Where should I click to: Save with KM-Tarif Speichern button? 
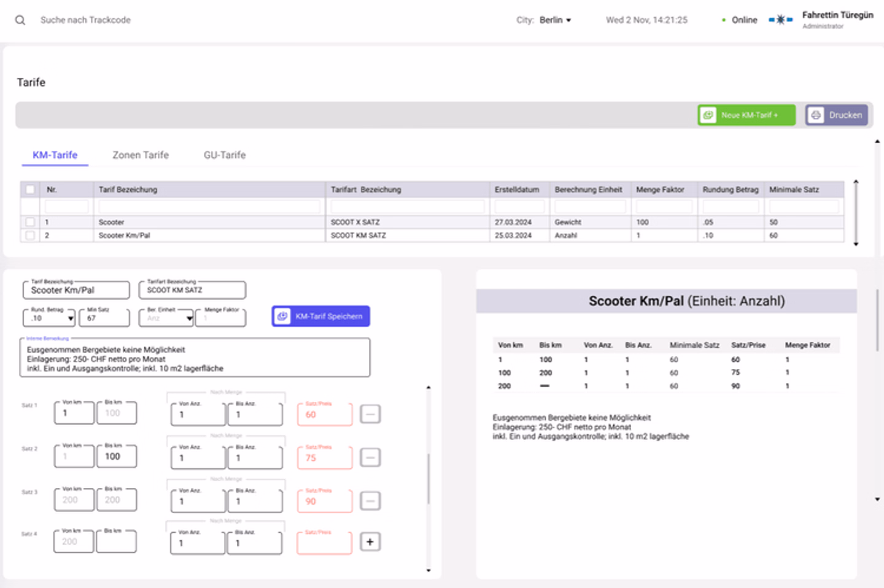tap(320, 316)
